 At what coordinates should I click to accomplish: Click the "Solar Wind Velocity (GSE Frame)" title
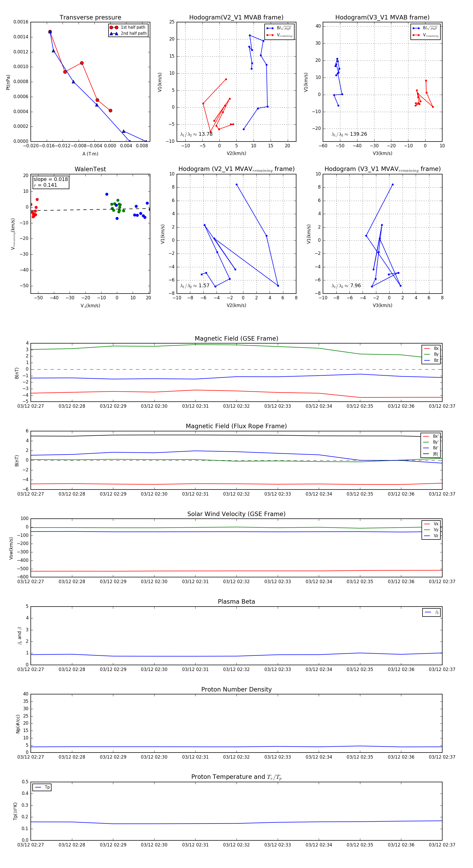click(236, 514)
